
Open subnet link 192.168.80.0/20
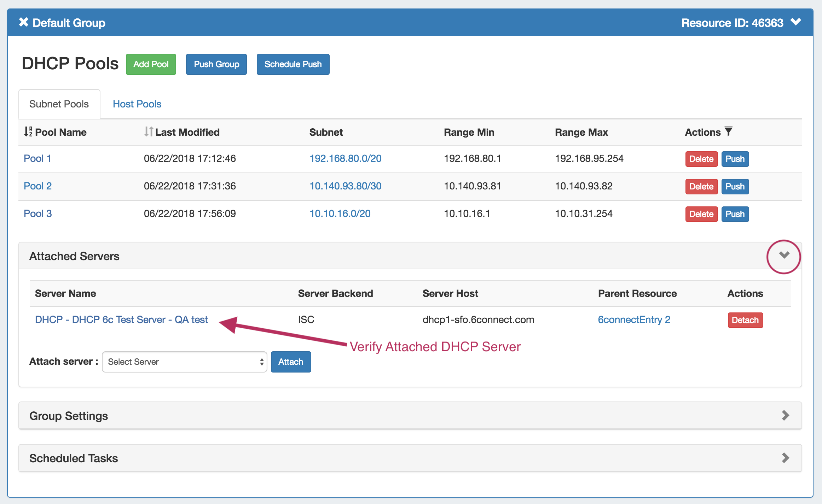345,158
